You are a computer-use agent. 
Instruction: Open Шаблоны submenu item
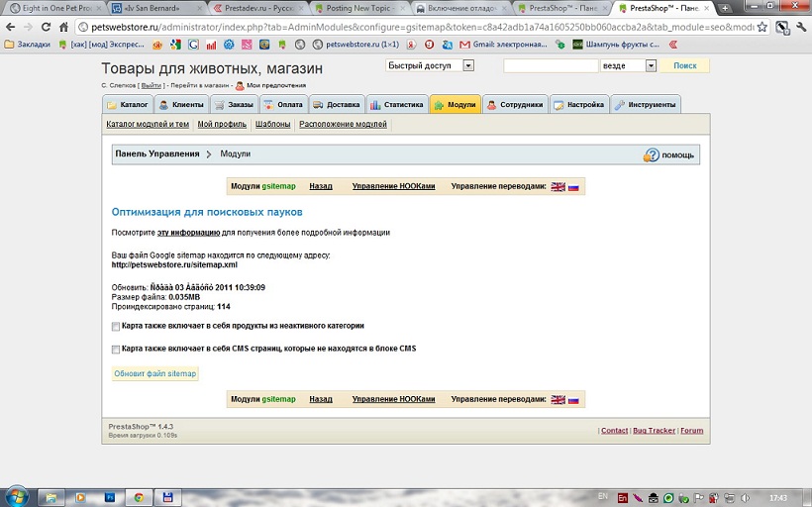[273, 125]
